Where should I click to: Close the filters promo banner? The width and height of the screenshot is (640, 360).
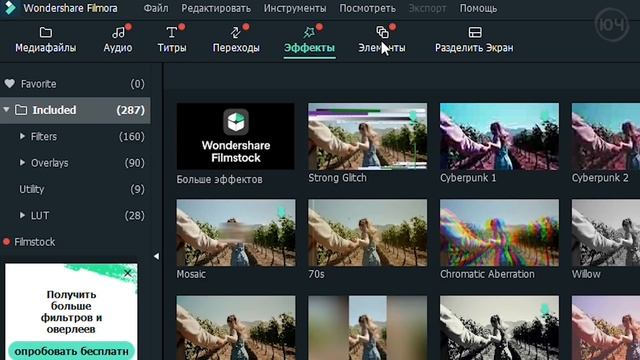[x=128, y=273]
